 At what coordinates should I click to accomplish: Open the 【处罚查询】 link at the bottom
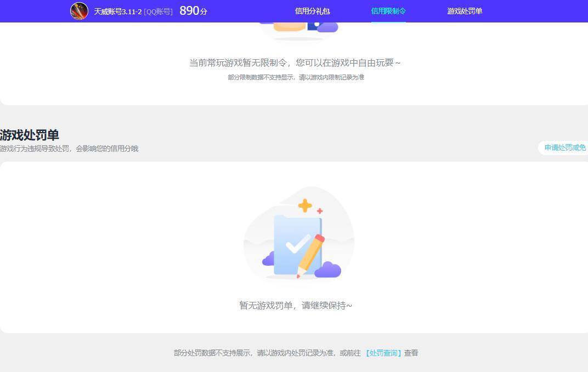pyautogui.click(x=383, y=353)
